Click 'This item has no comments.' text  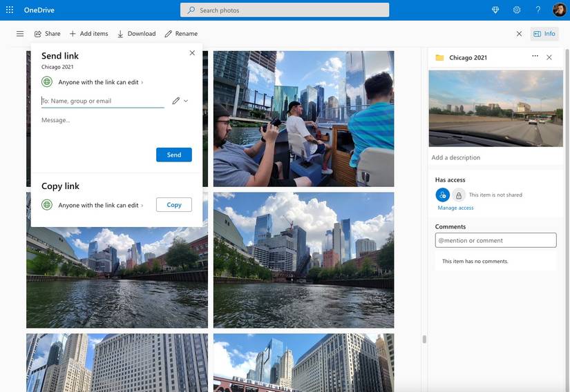[x=475, y=262]
